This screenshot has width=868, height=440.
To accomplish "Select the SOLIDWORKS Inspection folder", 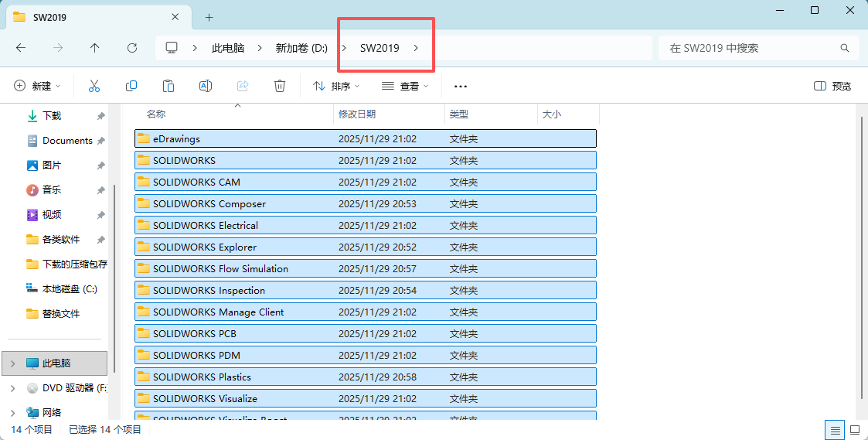I will [x=366, y=290].
